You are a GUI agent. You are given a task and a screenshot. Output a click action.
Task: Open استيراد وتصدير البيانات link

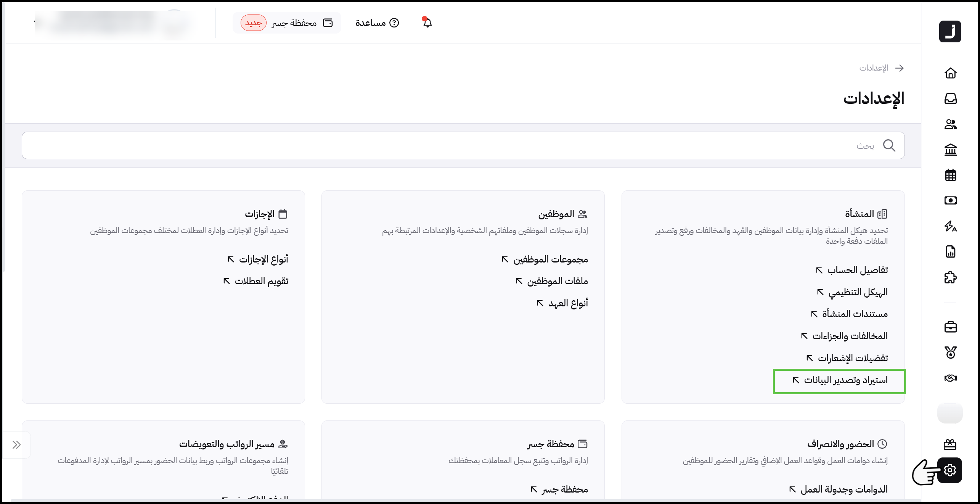click(x=845, y=380)
